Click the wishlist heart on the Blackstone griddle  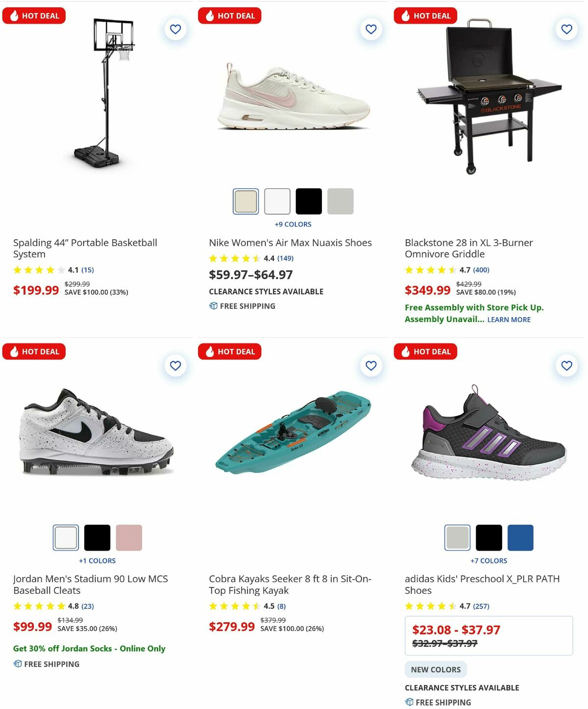click(x=567, y=29)
